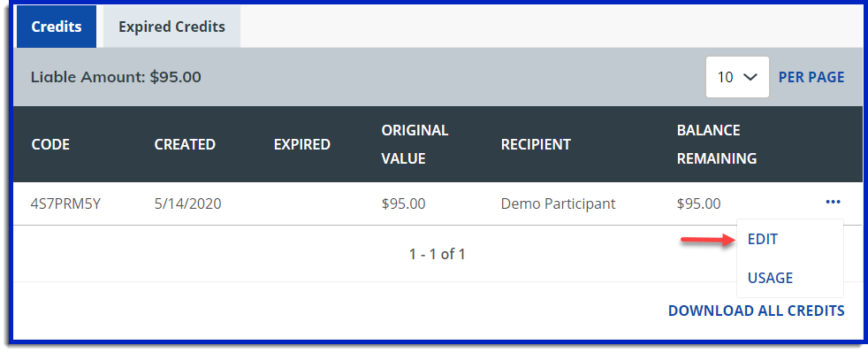This screenshot has width=868, height=353.
Task: Open the three-dot row actions menu
Action: 833,203
